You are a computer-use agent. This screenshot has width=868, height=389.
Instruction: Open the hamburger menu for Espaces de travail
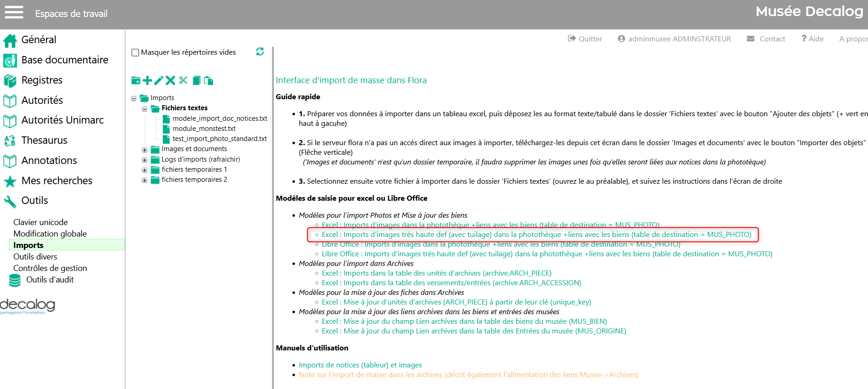[x=14, y=12]
